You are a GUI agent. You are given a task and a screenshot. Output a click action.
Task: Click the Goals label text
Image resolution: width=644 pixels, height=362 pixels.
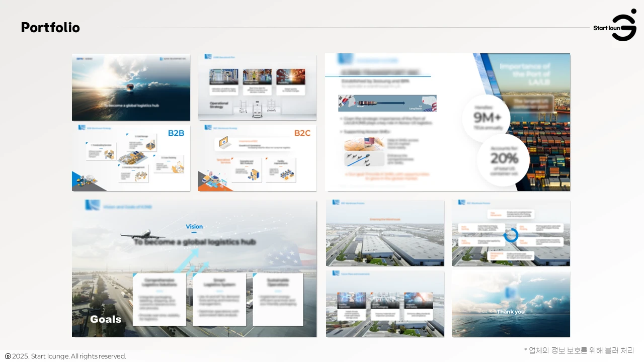coord(106,319)
